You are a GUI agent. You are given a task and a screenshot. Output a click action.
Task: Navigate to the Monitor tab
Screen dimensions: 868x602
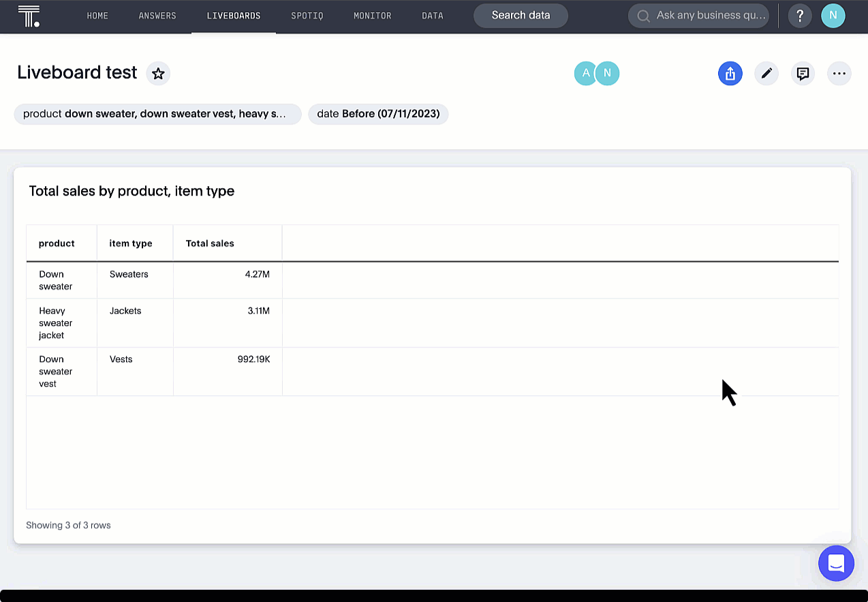[x=372, y=16]
